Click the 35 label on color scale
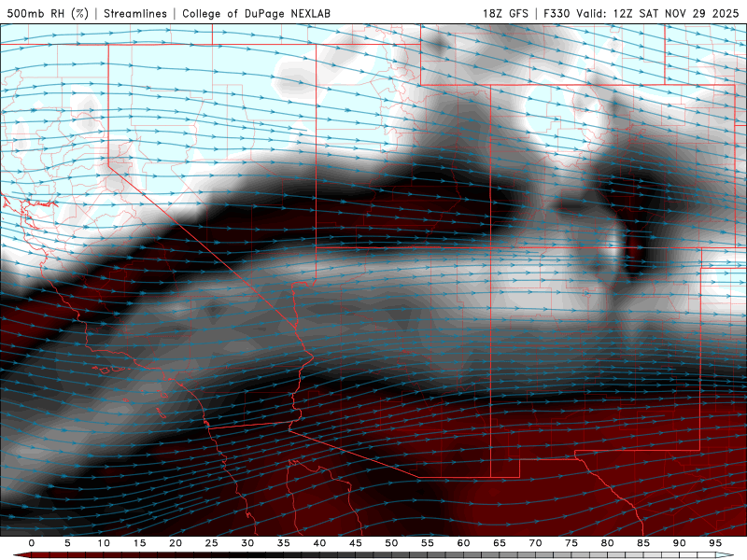 point(284,543)
